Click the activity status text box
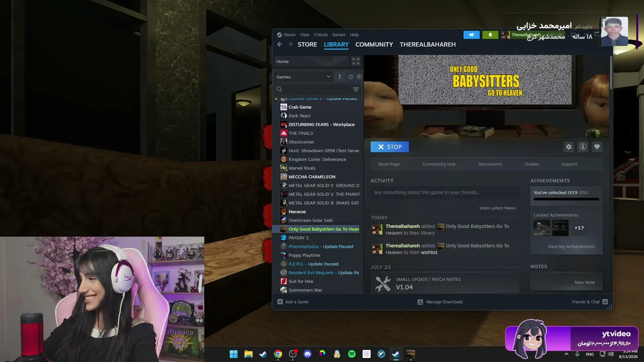644x362 pixels. (x=445, y=193)
